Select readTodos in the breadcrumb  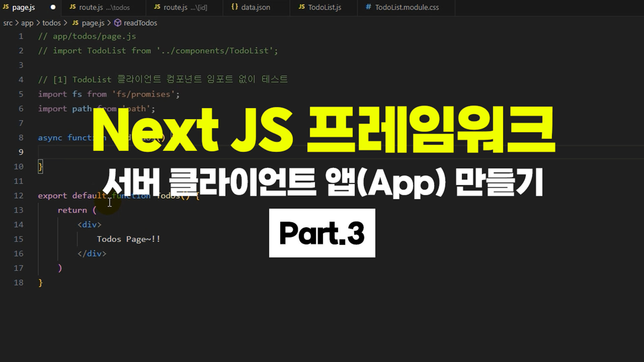click(x=140, y=23)
